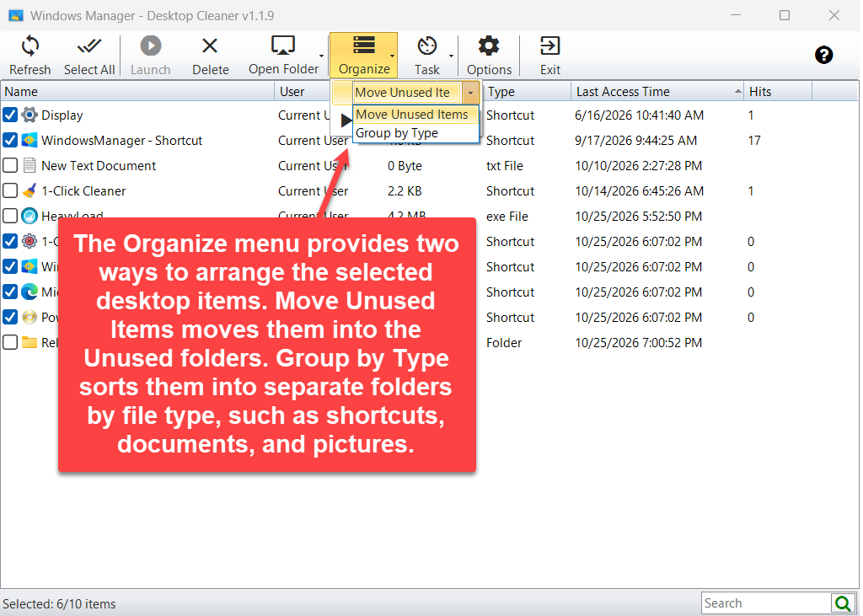Click the Launch play icon
The image size is (863, 616).
tap(150, 46)
